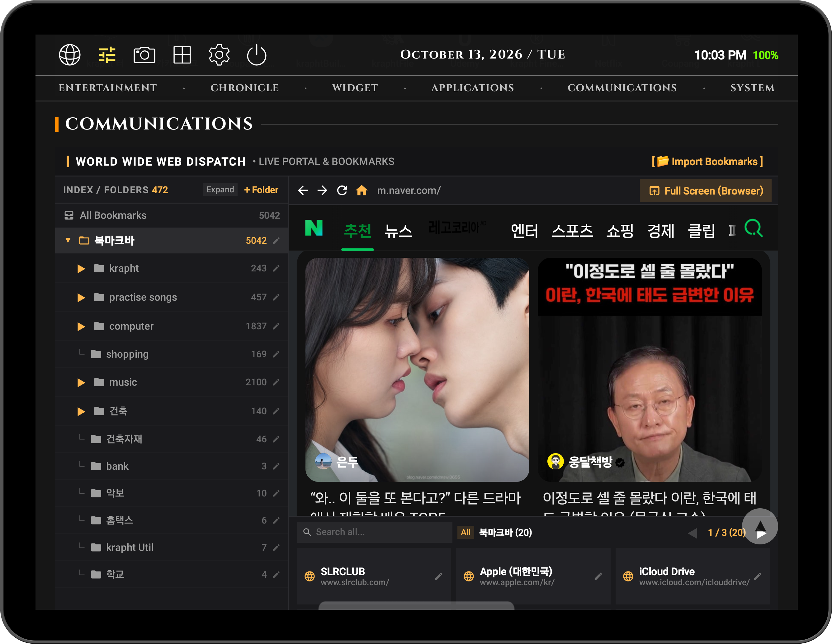Reload the m.naver.com page

click(342, 190)
